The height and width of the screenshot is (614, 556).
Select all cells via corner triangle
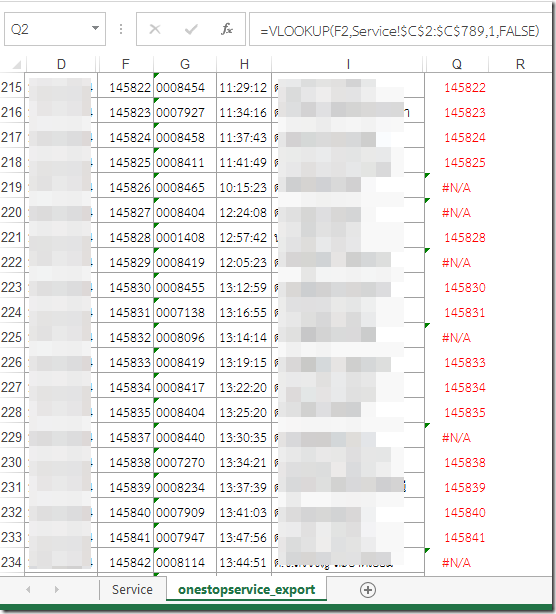(x=16, y=65)
